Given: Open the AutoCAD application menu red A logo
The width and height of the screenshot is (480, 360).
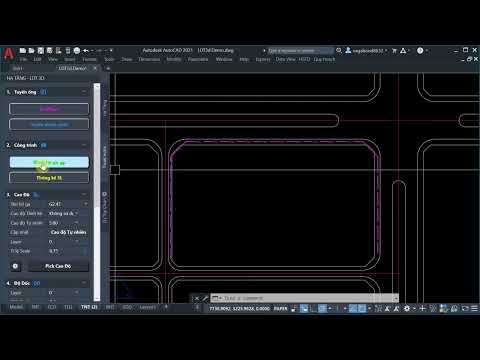Looking at the screenshot, I should click(x=9, y=53).
